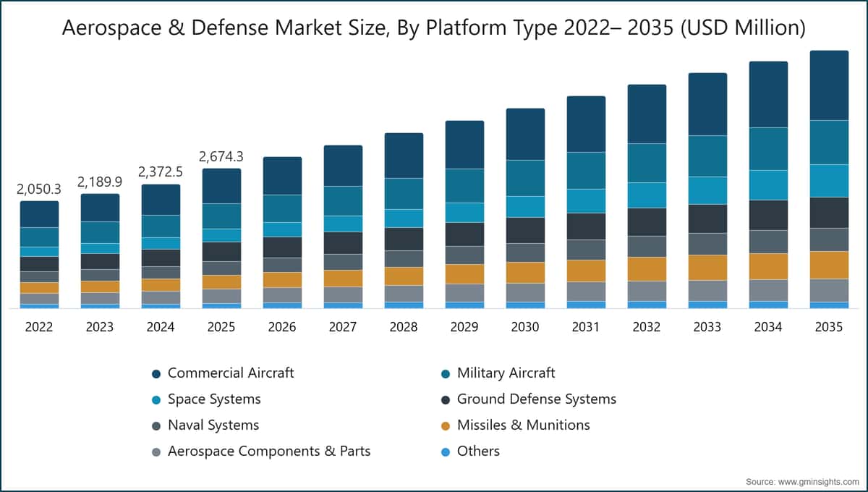
Task: Select the 'Ground Defense Systems' legend label
Action: point(537,399)
